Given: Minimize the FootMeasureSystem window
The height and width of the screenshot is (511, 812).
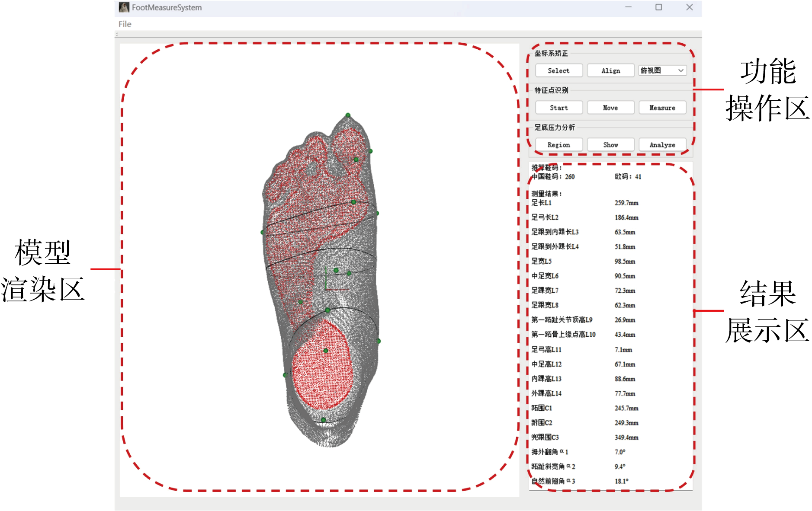Looking at the screenshot, I should [628, 7].
